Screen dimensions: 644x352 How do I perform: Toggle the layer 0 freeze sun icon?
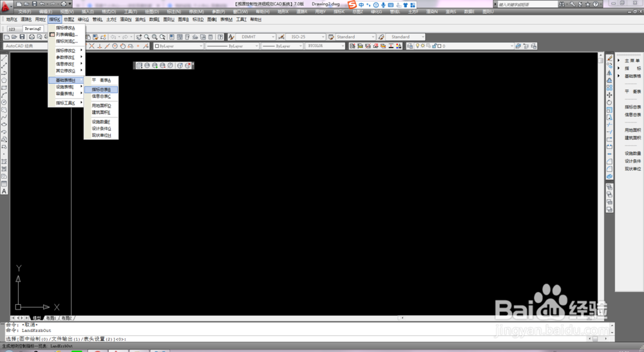(422, 46)
